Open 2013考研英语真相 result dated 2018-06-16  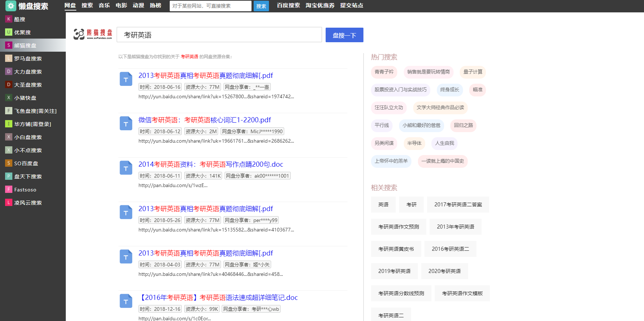(206, 75)
